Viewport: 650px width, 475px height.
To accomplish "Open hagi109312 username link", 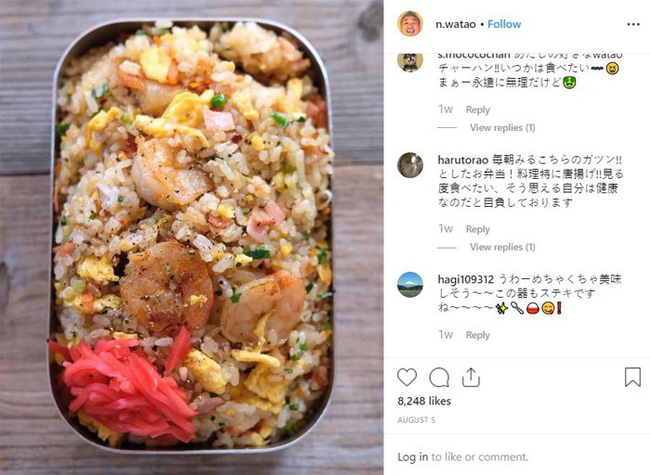I will pyautogui.click(x=466, y=279).
